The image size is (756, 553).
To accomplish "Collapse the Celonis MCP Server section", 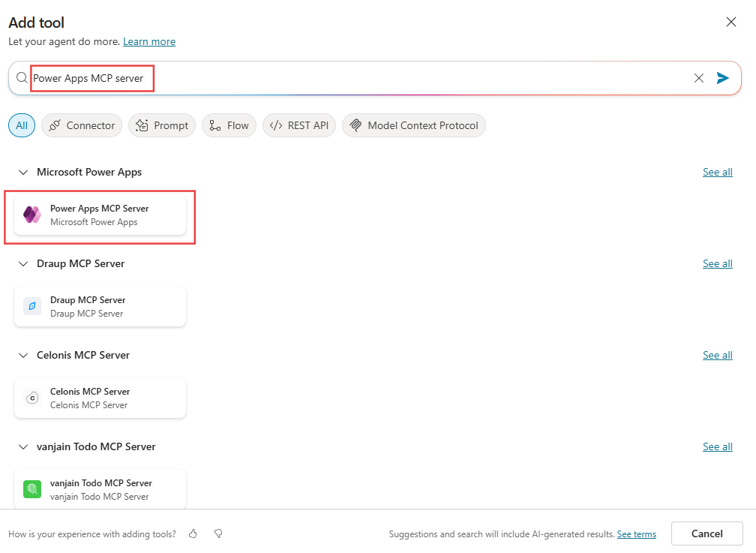I will click(x=22, y=355).
